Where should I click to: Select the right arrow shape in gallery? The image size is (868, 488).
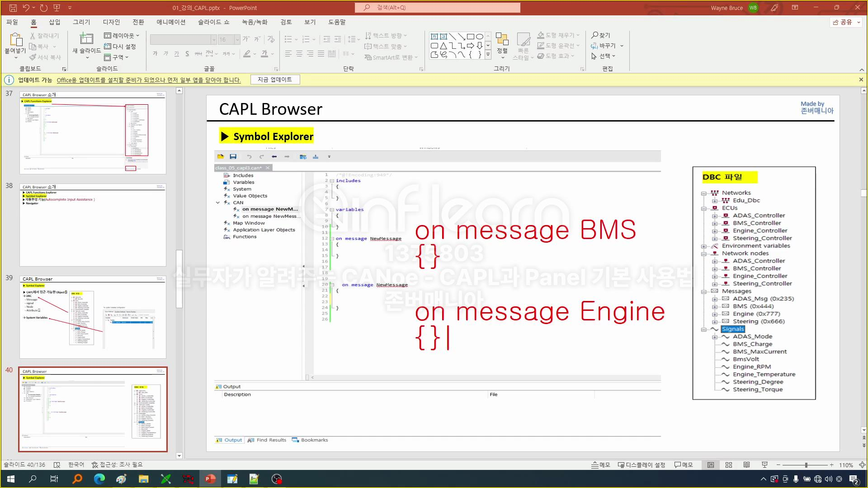coord(471,46)
